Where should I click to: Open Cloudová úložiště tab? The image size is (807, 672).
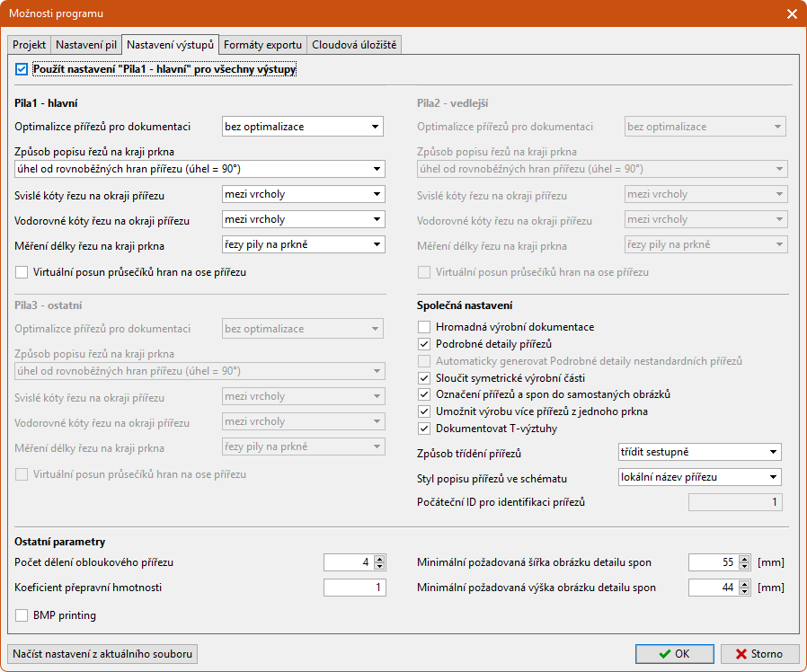(353, 44)
